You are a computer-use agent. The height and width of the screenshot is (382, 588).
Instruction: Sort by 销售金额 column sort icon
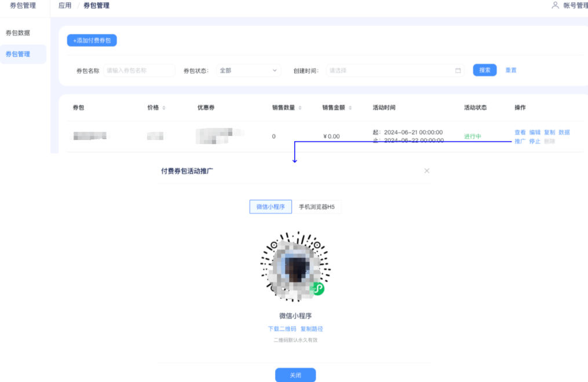pyautogui.click(x=350, y=108)
